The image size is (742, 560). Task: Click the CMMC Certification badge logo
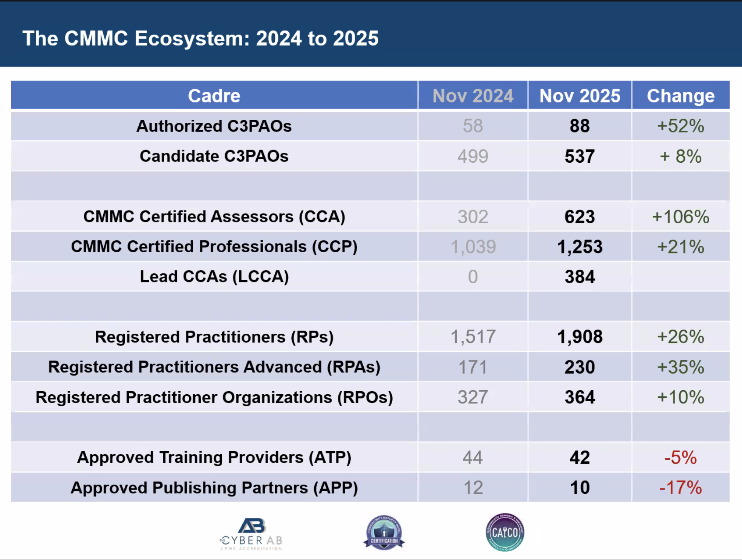384,533
